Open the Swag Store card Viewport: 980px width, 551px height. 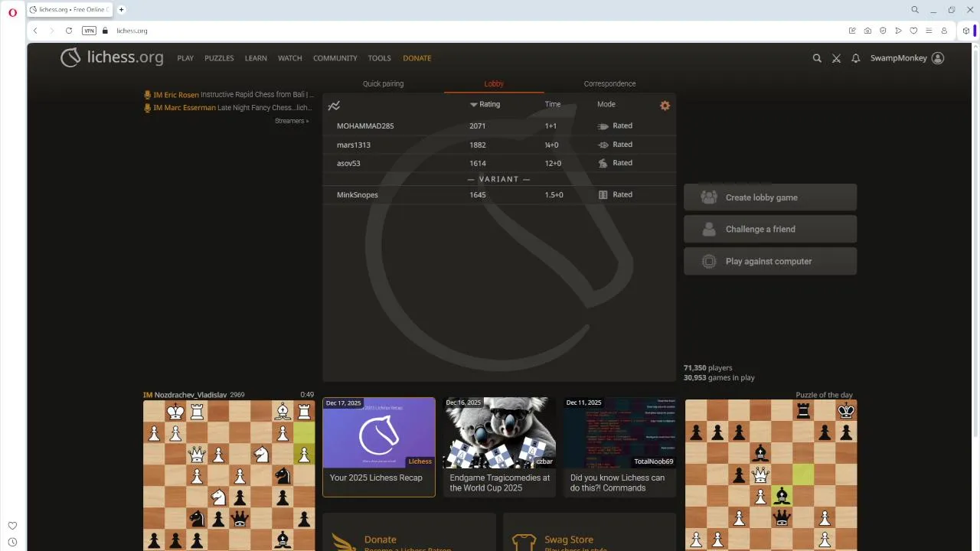click(x=590, y=532)
